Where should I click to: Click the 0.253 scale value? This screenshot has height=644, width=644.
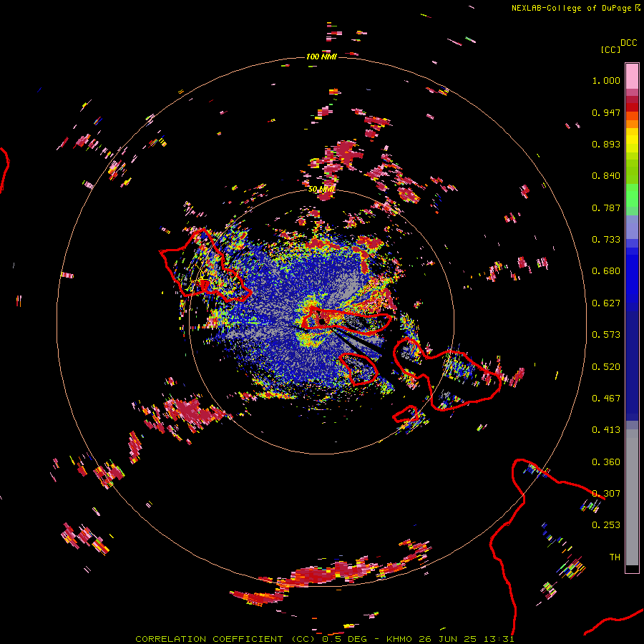pyautogui.click(x=606, y=525)
